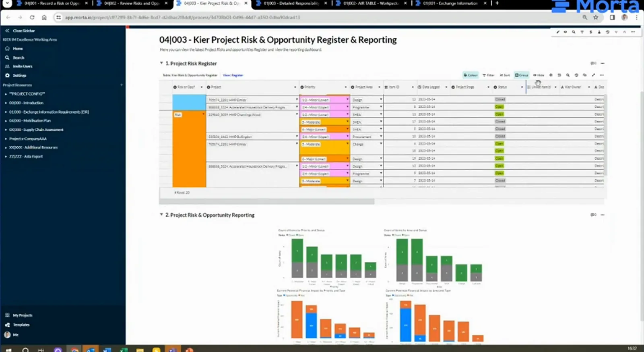Viewport: 644px width, 352px height.
Task: Click the Hide columns button
Action: [x=539, y=75]
